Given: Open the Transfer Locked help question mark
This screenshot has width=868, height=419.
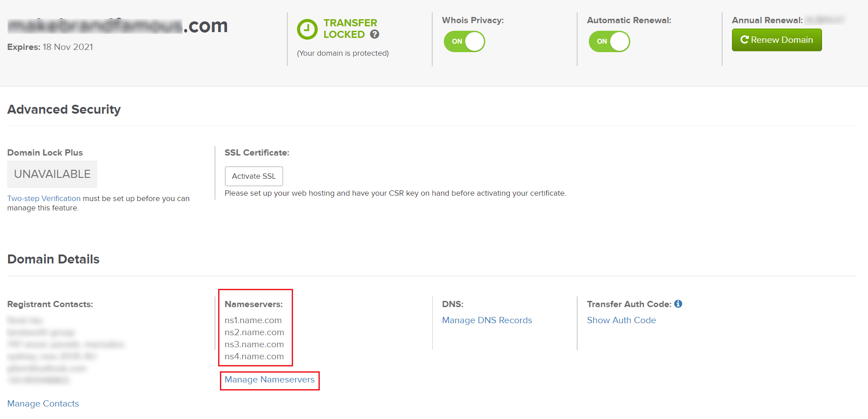Looking at the screenshot, I should click(375, 34).
